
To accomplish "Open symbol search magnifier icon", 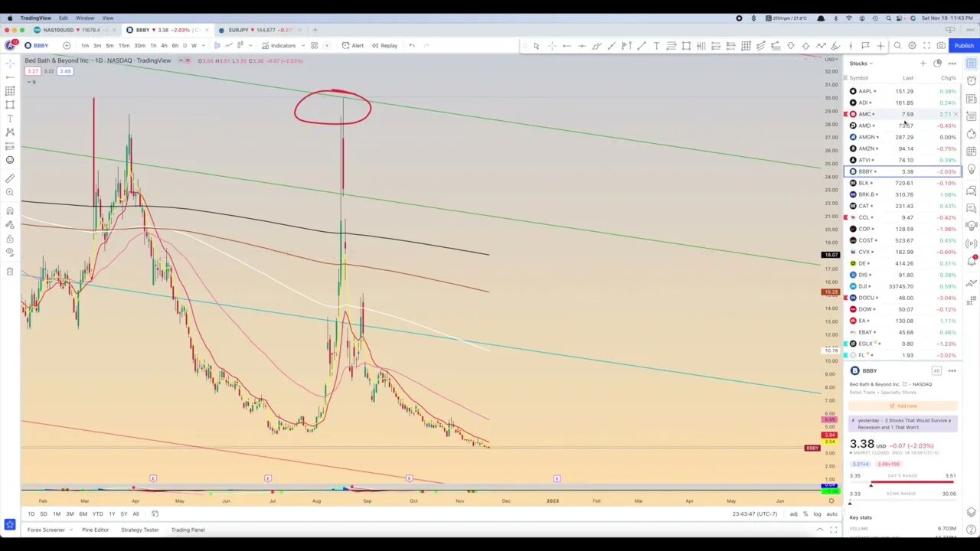I will coord(897,46).
